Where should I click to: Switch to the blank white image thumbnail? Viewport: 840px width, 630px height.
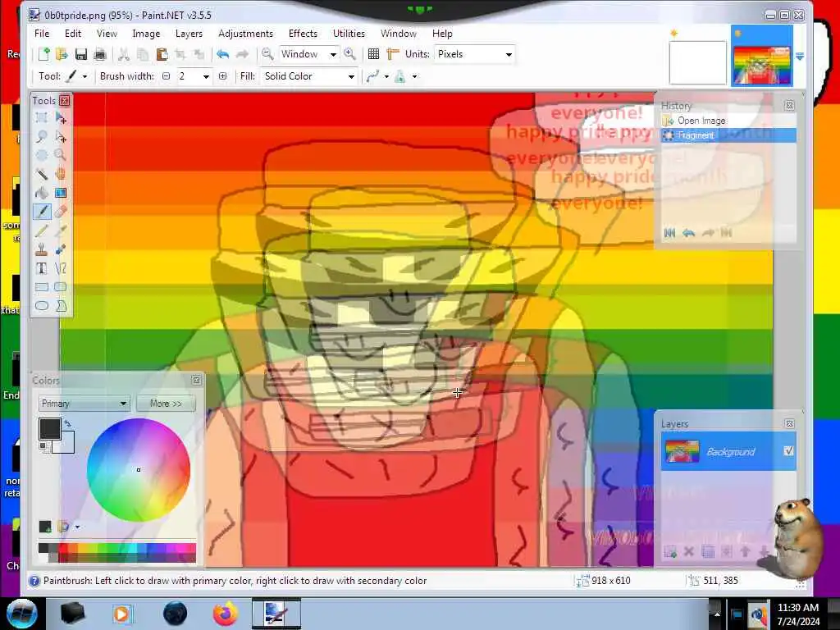point(697,63)
